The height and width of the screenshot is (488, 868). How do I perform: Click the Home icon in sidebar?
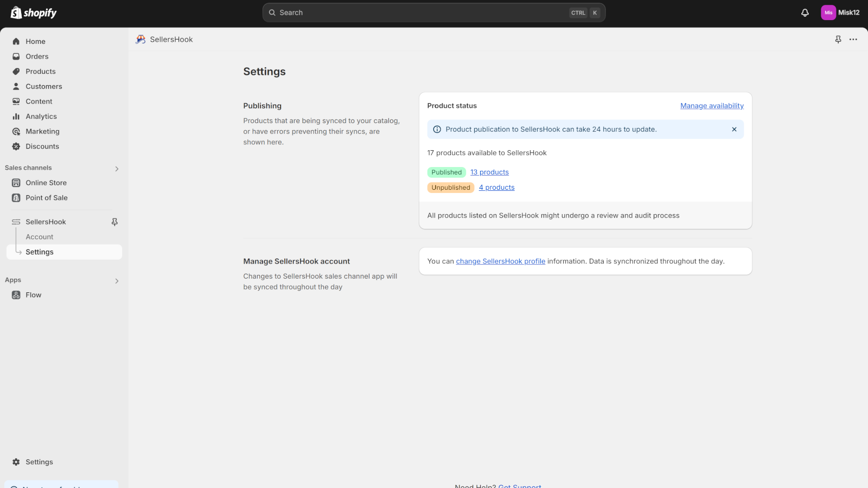point(16,41)
